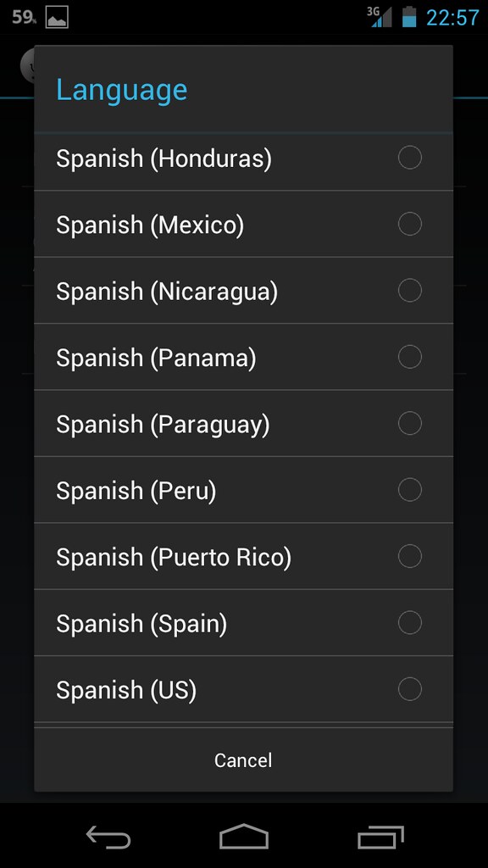This screenshot has width=488, height=868.
Task: Tap the battery icon in status bar
Action: click(409, 17)
